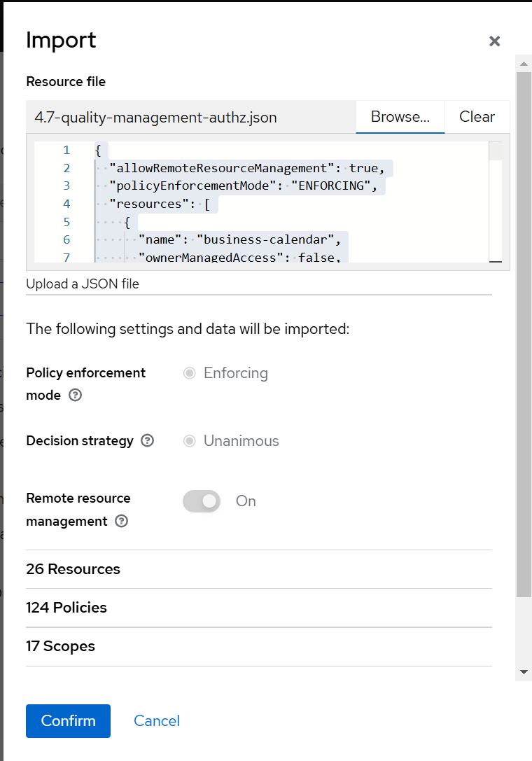Click the scroll down arrow of dialog
The height and width of the screenshot is (761, 532).
coord(524,672)
